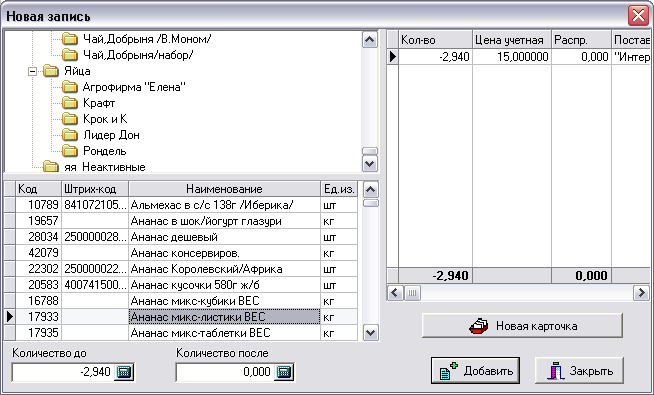Click the Крок и К folder icon
654x395 pixels.
click(70, 119)
